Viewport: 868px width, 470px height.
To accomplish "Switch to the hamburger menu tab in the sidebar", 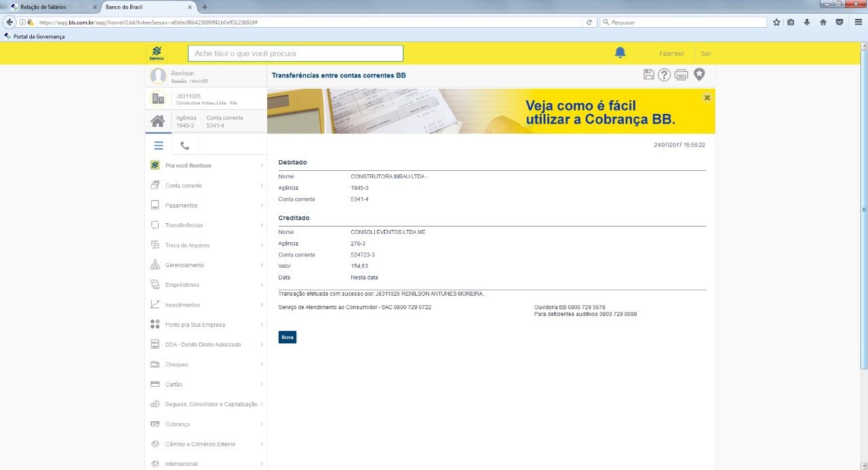I will [x=158, y=145].
